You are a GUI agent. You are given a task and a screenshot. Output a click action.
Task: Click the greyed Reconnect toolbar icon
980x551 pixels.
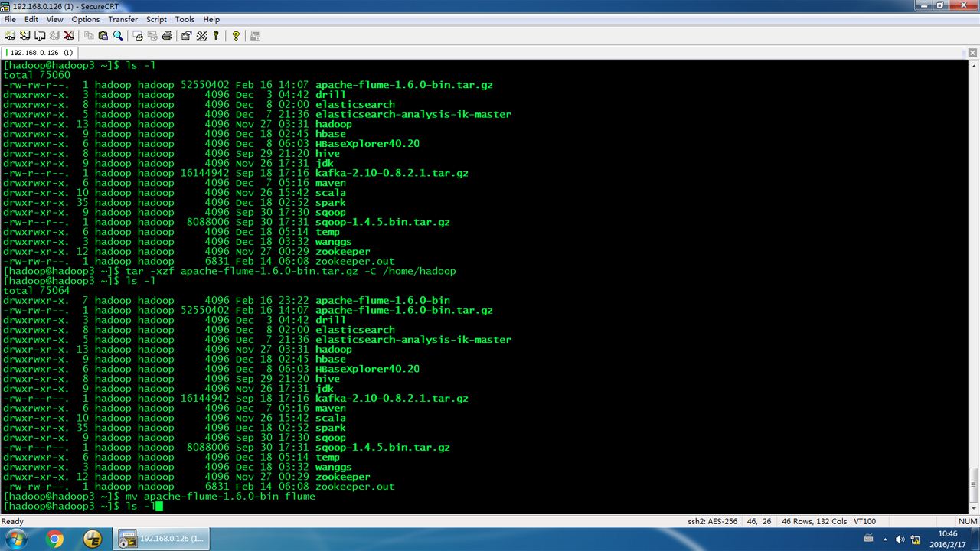[x=54, y=35]
